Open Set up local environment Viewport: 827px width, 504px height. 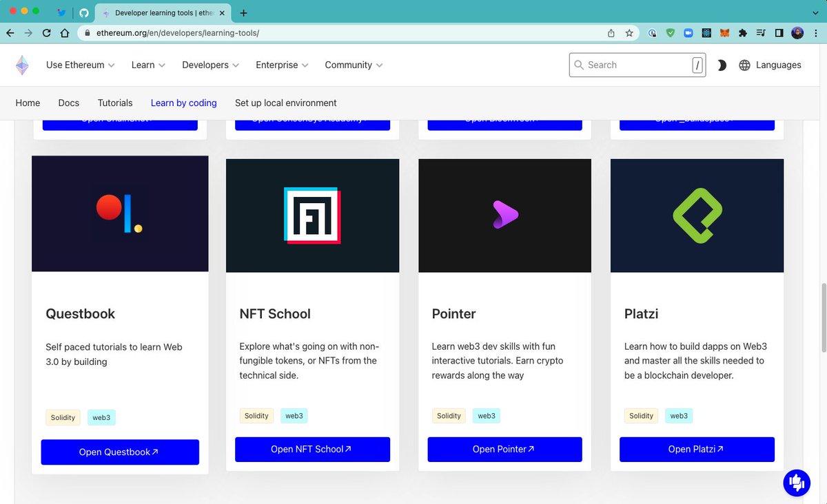click(x=286, y=103)
